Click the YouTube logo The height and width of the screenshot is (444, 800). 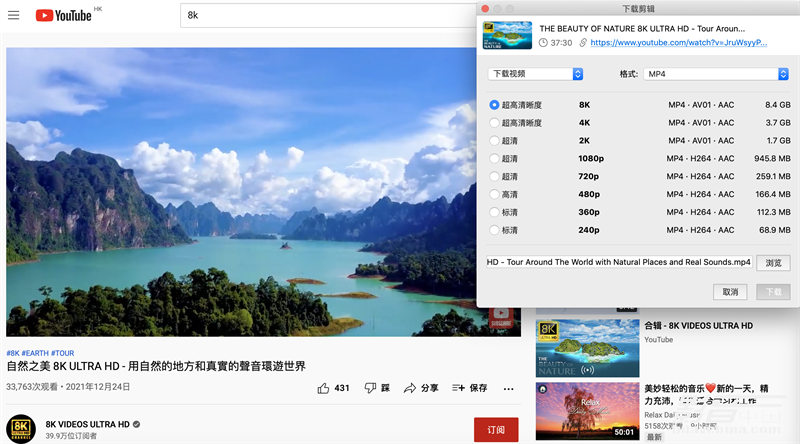(64, 15)
